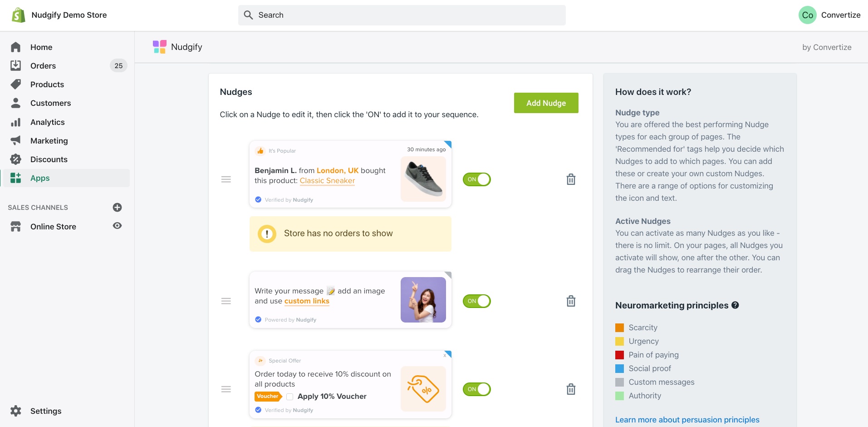Click the Orders inbox icon
This screenshot has height=427, width=868.
(16, 65)
